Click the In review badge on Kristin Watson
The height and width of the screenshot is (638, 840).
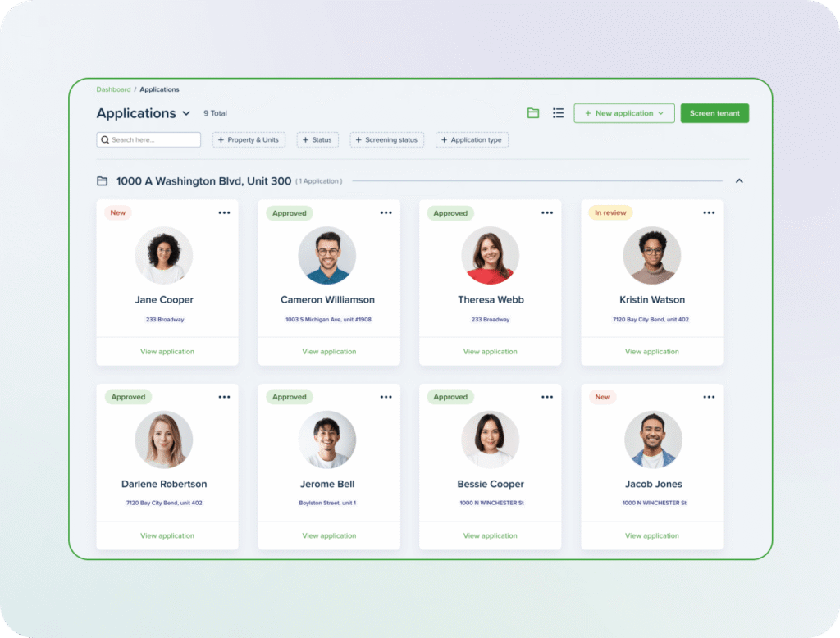click(610, 212)
